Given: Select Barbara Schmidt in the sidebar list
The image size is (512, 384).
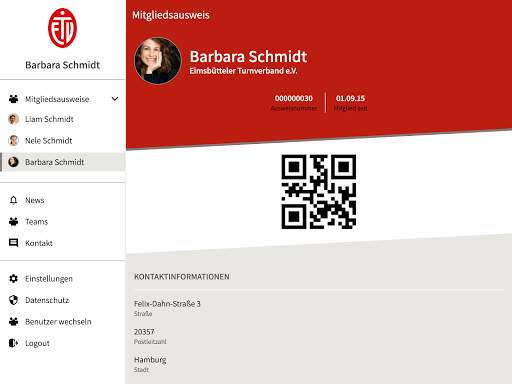Looking at the screenshot, I should 63,162.
